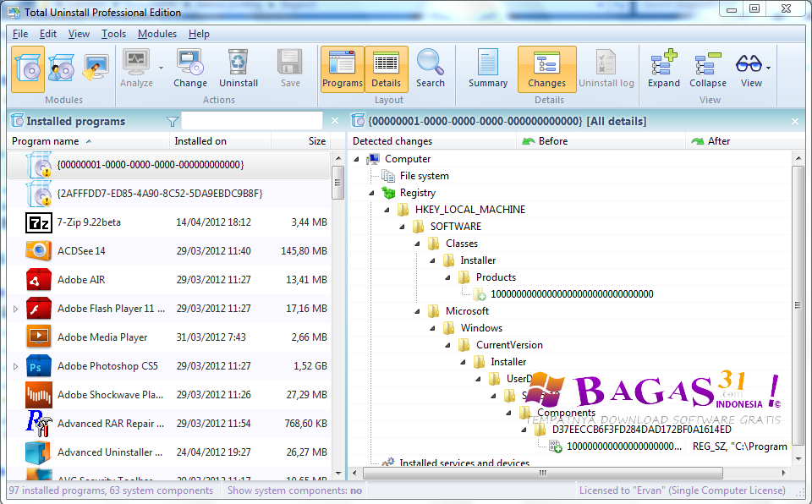Expand the Adobe Flash Player 11 entry

(15, 309)
